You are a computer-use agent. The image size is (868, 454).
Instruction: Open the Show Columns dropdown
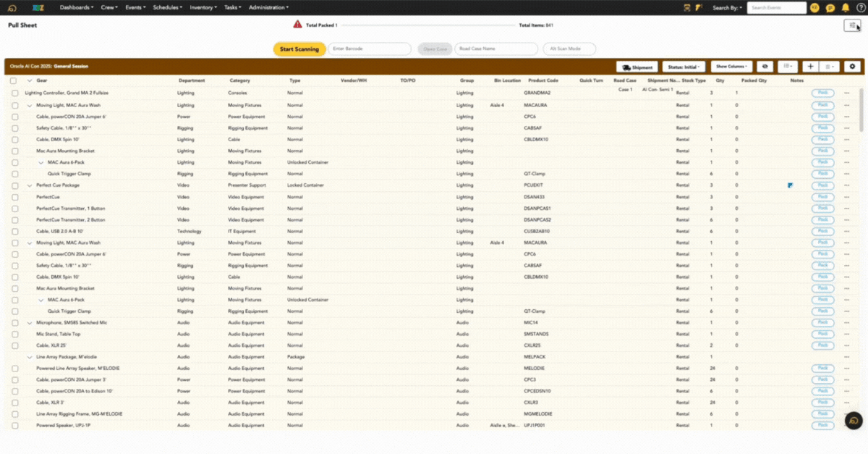731,67
